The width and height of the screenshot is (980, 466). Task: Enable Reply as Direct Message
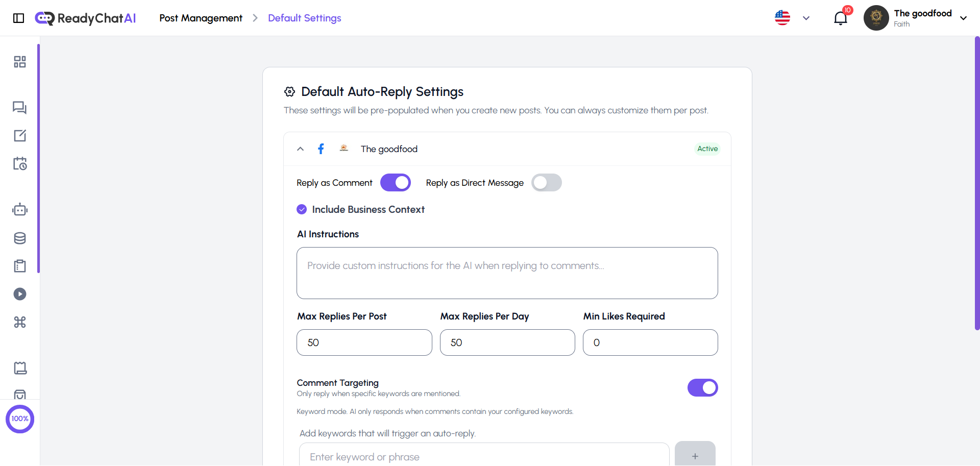547,182
